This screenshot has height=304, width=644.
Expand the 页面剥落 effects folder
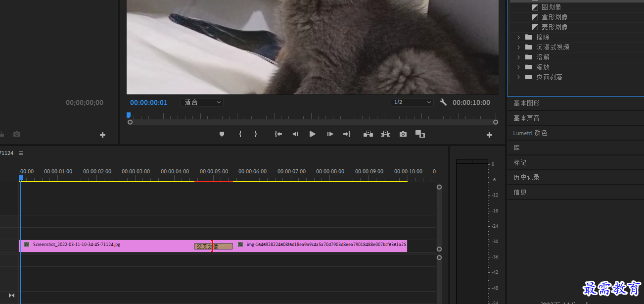518,77
